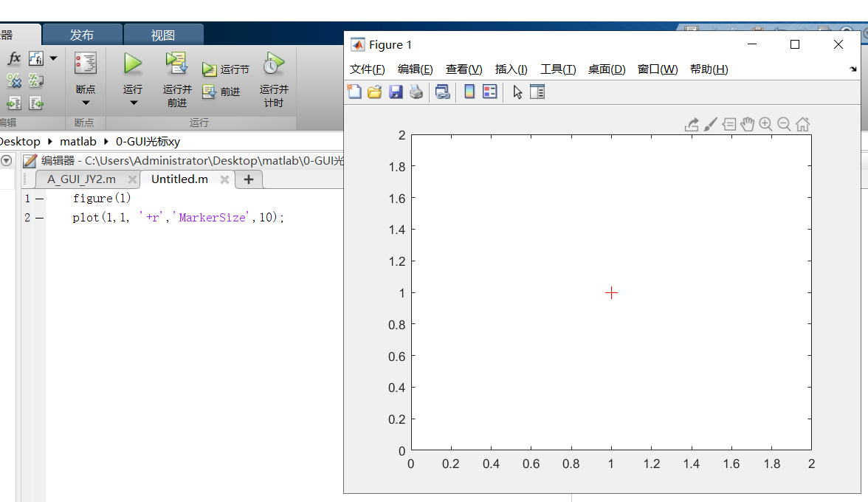Open the 插入(I) menu in Figure 1

[x=510, y=69]
